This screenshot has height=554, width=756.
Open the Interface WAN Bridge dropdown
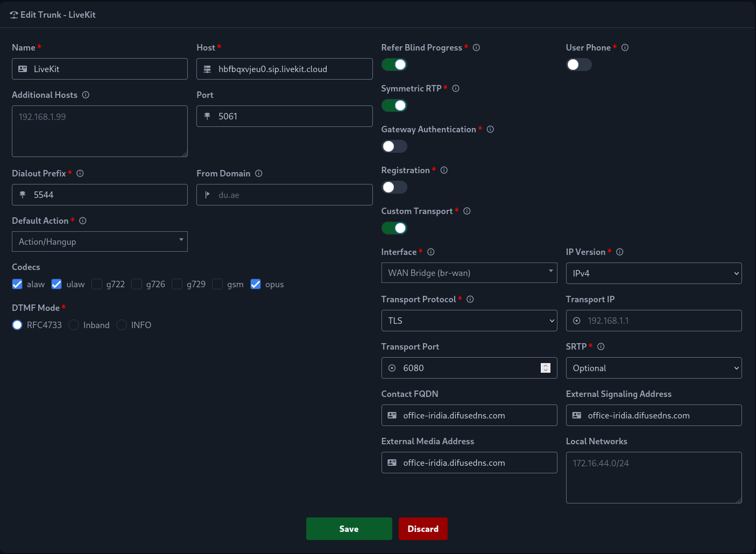point(469,273)
